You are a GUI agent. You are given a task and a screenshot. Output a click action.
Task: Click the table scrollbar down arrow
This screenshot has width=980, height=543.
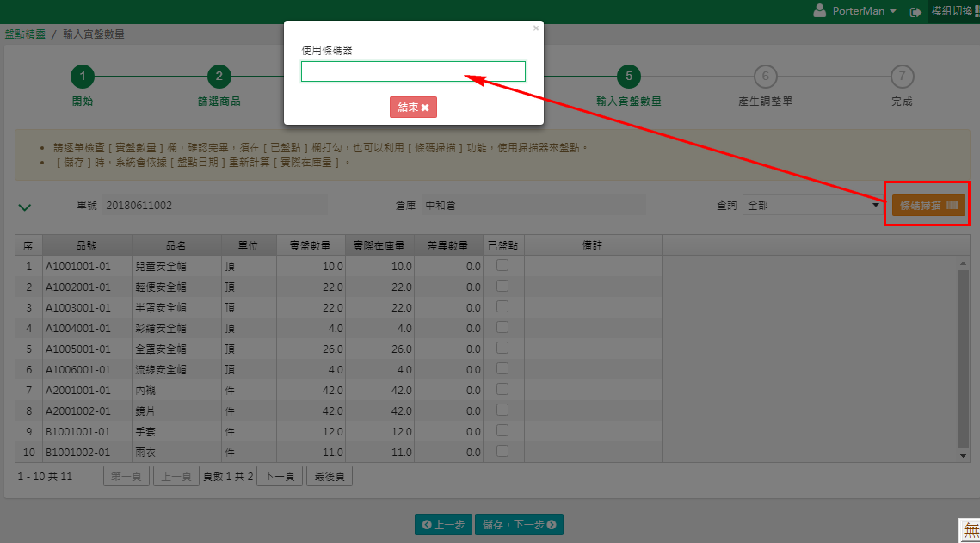[963, 455]
